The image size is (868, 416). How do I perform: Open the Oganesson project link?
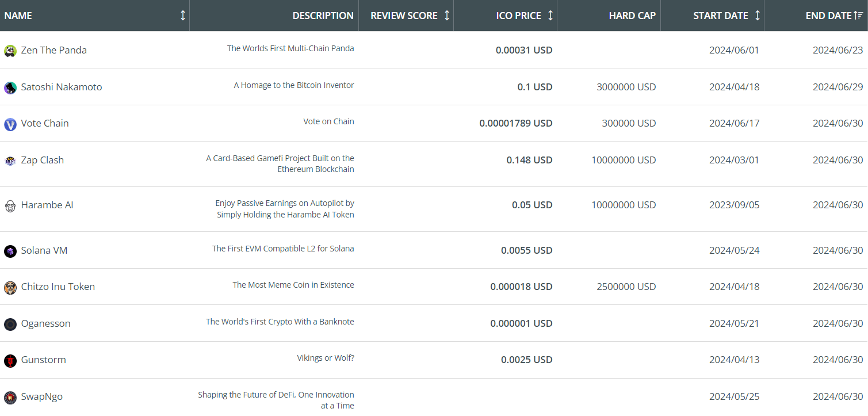(x=45, y=324)
